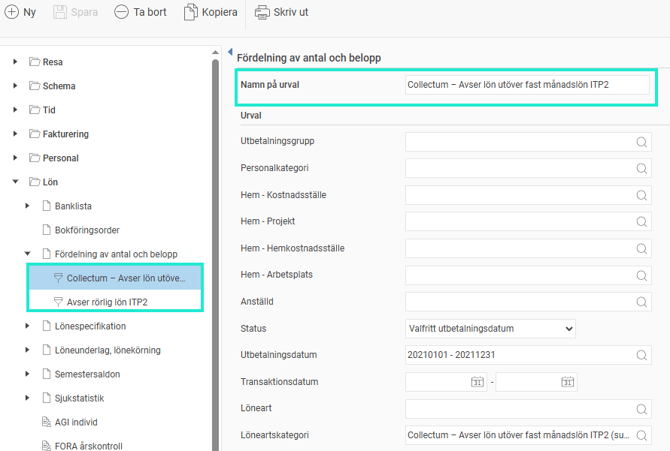This screenshot has width=670, height=451.
Task: Click the Utbetalningsdatum date range field
Action: [x=527, y=355]
